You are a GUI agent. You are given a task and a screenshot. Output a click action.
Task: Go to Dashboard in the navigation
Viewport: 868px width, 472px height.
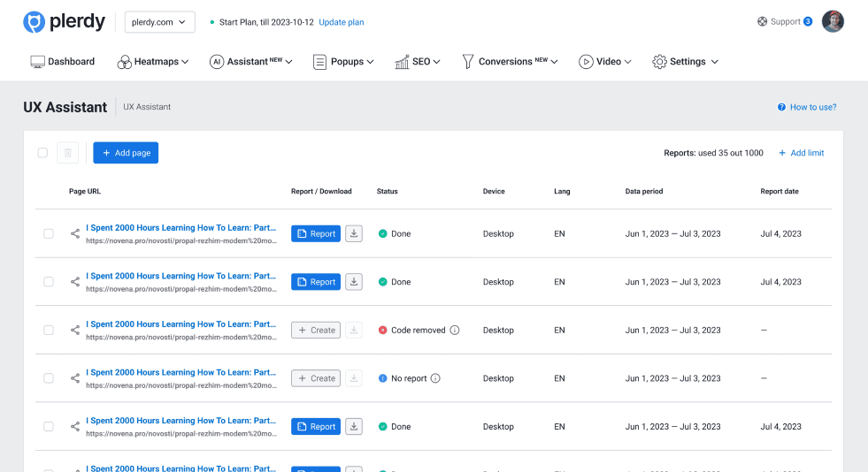(63, 62)
